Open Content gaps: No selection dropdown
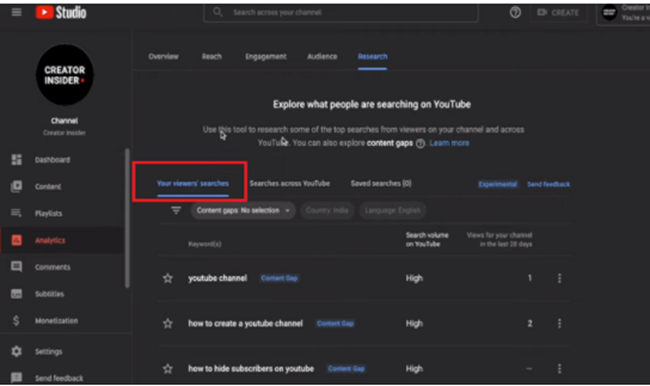The width and height of the screenshot is (650, 386). (x=243, y=210)
